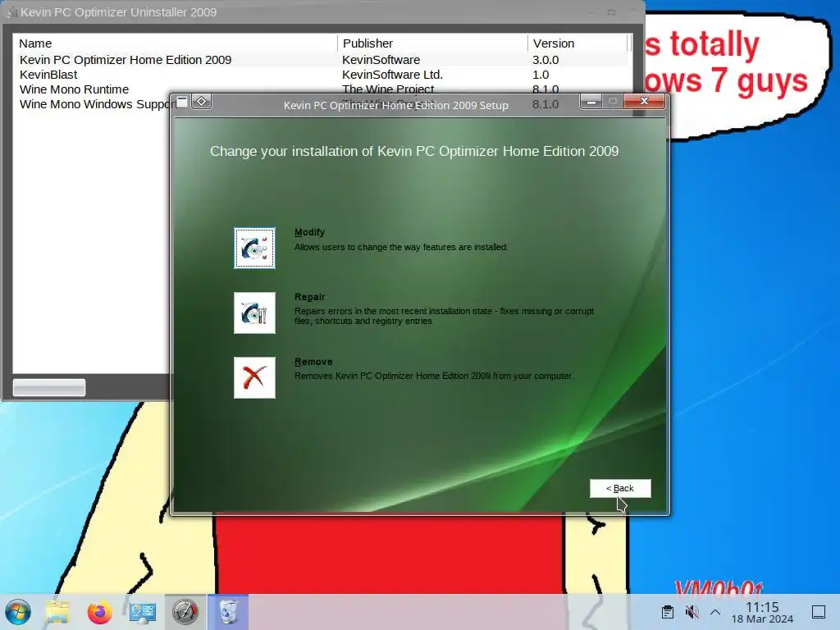The width and height of the screenshot is (840, 630).
Task: Sort by the Version column header
Action: pos(577,43)
